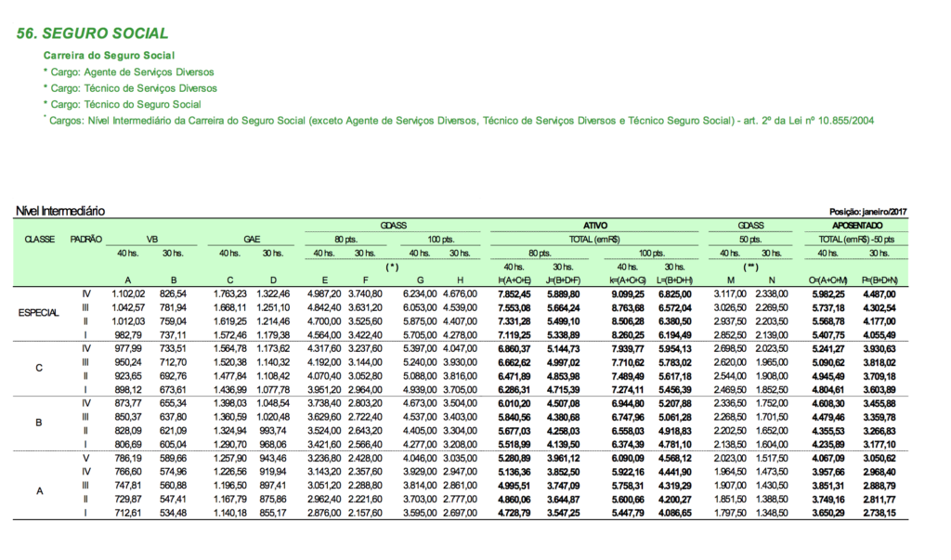Click 'Cargo: Agente de Serviços Diversos' line
The image size is (951, 560).
coord(128,72)
